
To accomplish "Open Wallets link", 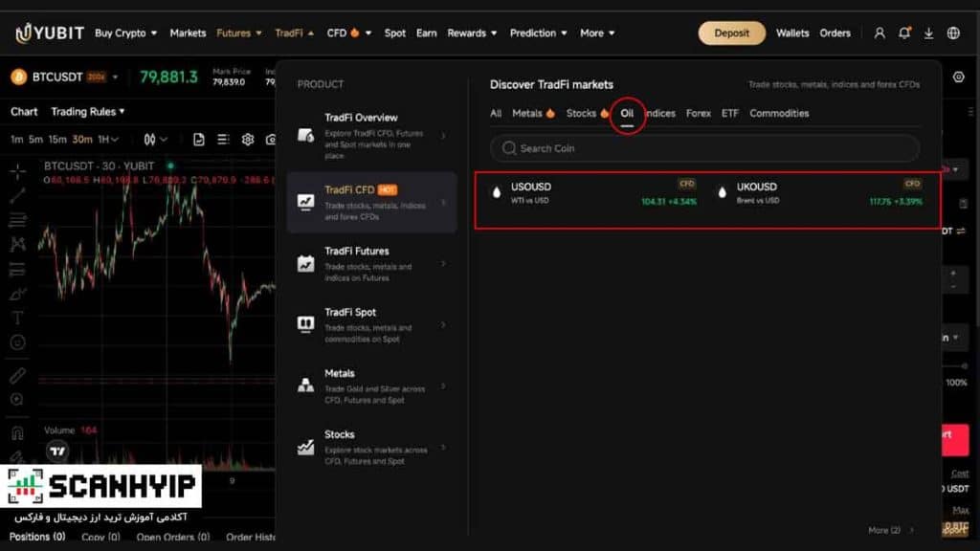I will 791,33.
